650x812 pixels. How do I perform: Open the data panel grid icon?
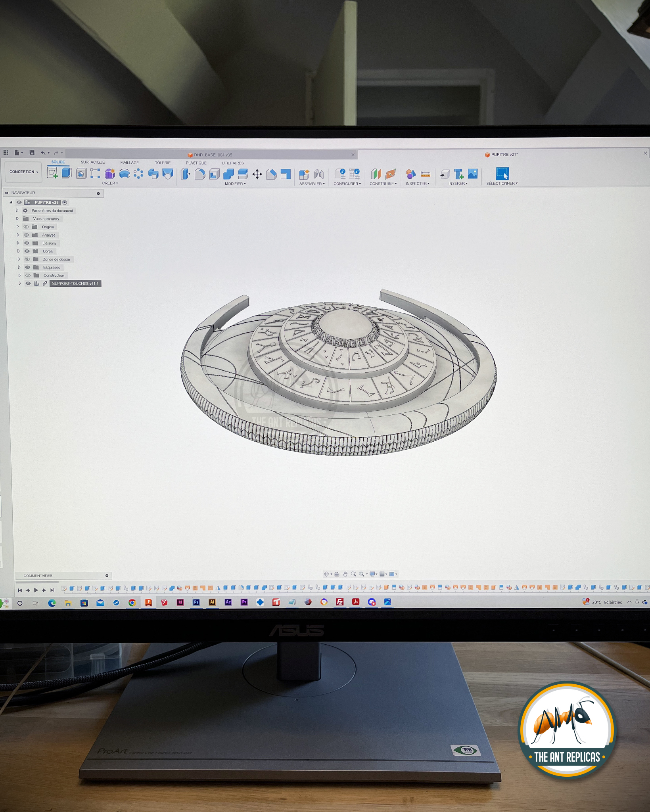tap(6, 153)
